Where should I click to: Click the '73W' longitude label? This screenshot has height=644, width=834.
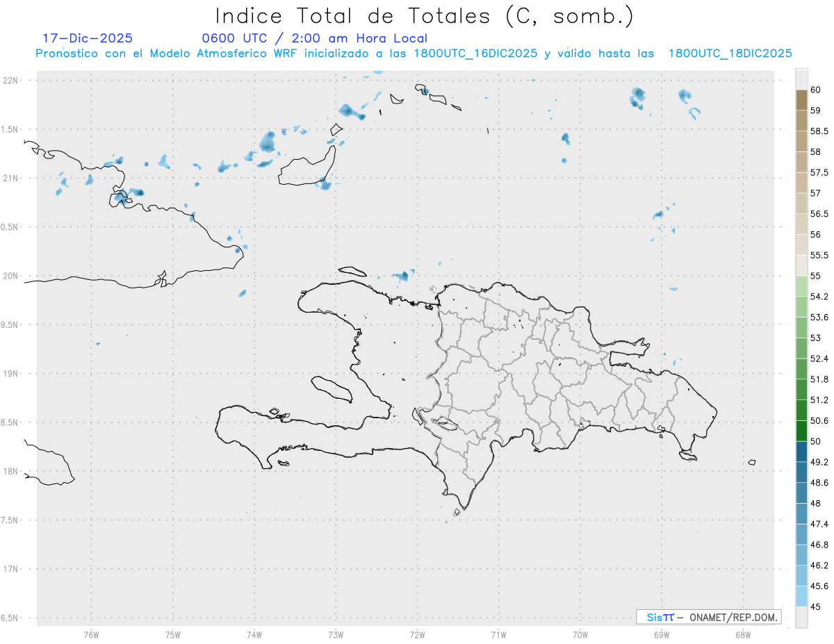click(336, 634)
